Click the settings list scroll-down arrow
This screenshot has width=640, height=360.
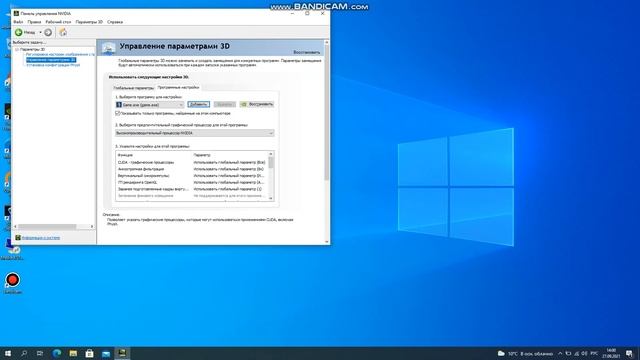(271, 198)
